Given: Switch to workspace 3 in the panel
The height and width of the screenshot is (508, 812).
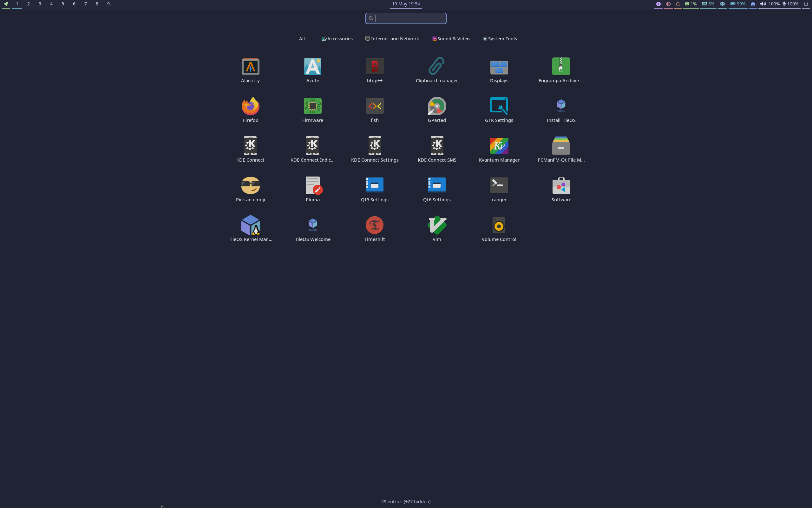Looking at the screenshot, I should (x=40, y=4).
